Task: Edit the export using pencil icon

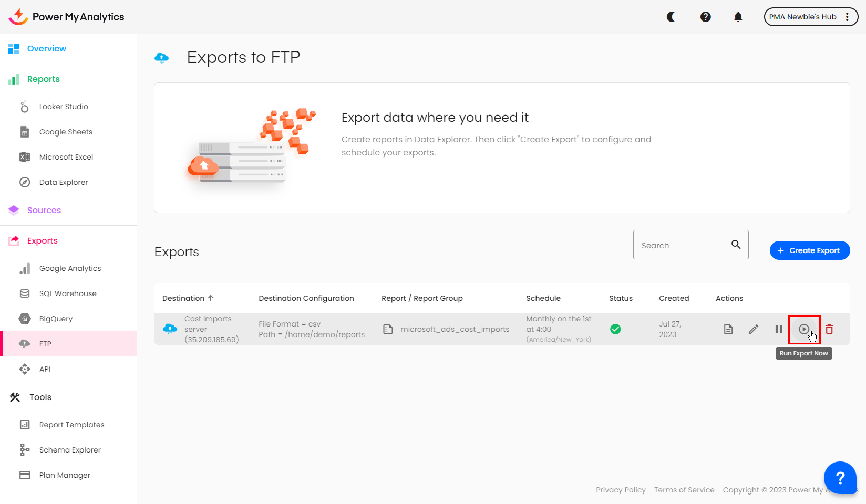Action: 754,329
